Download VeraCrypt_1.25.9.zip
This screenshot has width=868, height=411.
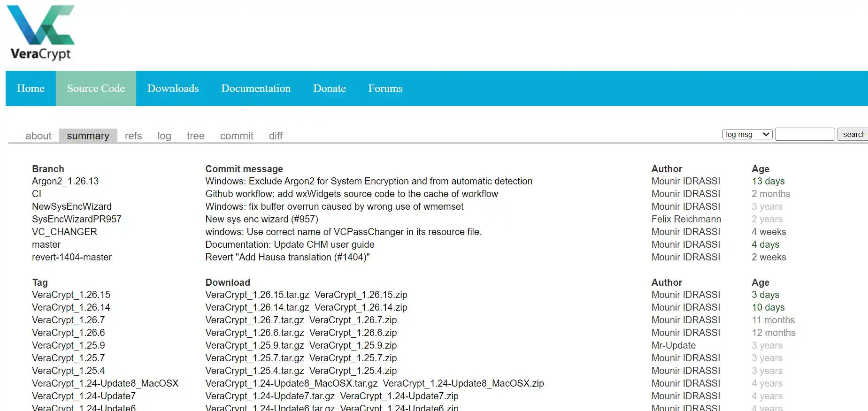[353, 345]
